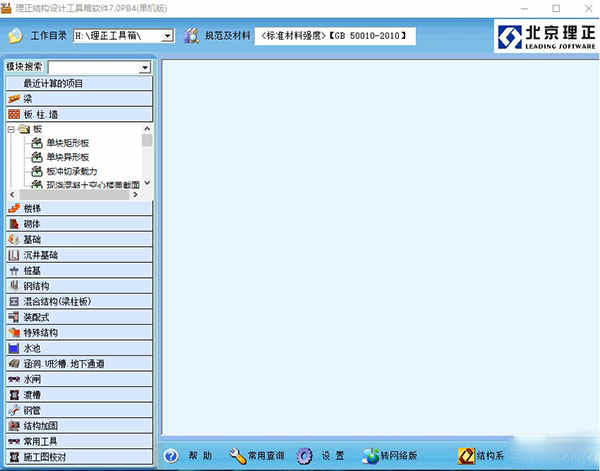The image size is (600, 471).
Task: Open the 结构加固 category
Action: 79,426
